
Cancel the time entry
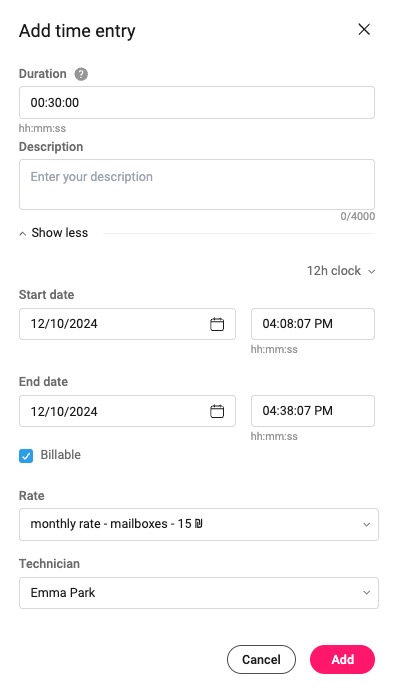pyautogui.click(x=261, y=659)
